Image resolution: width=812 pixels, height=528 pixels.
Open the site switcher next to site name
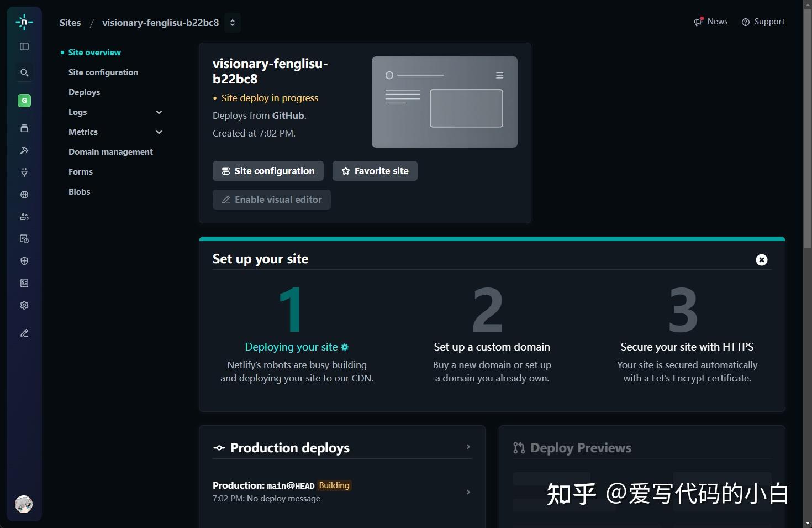(232, 23)
